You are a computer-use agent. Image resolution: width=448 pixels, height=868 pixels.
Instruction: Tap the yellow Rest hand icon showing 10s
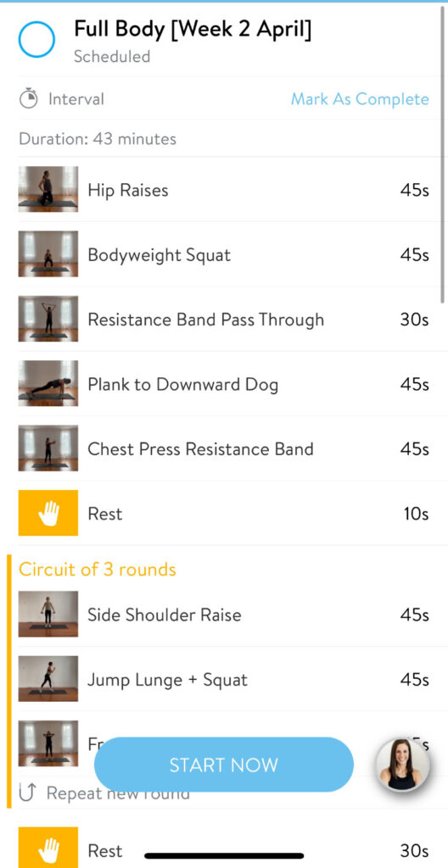tap(48, 513)
